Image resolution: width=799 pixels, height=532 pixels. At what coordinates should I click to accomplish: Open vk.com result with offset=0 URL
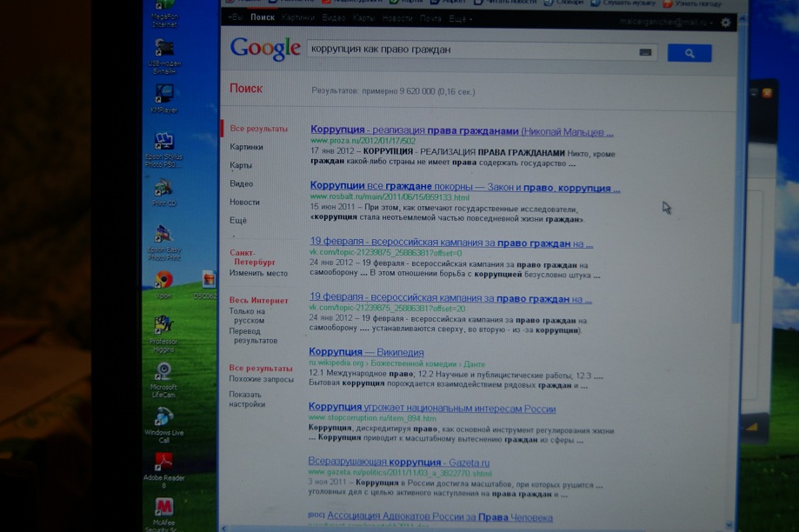451,243
